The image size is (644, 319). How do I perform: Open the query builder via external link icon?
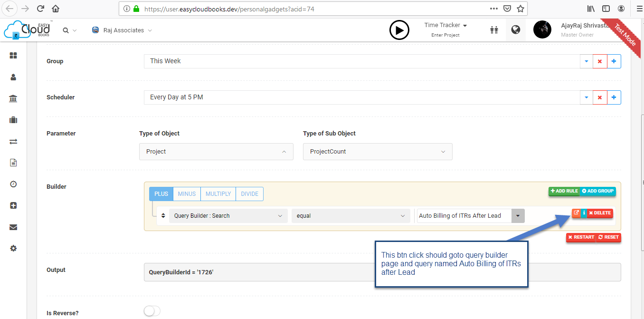(x=576, y=213)
